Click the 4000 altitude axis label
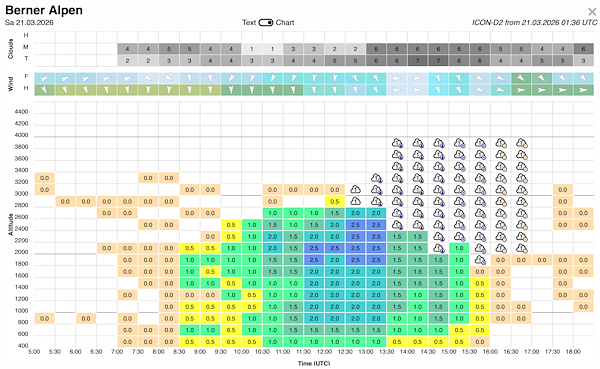The width and height of the screenshot is (600, 369). [x=21, y=135]
